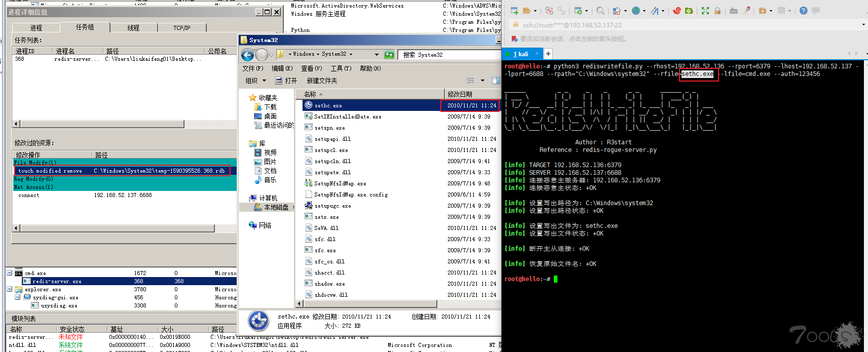
Task: Expand the Xshell address bar dropdown
Action: click(x=863, y=25)
